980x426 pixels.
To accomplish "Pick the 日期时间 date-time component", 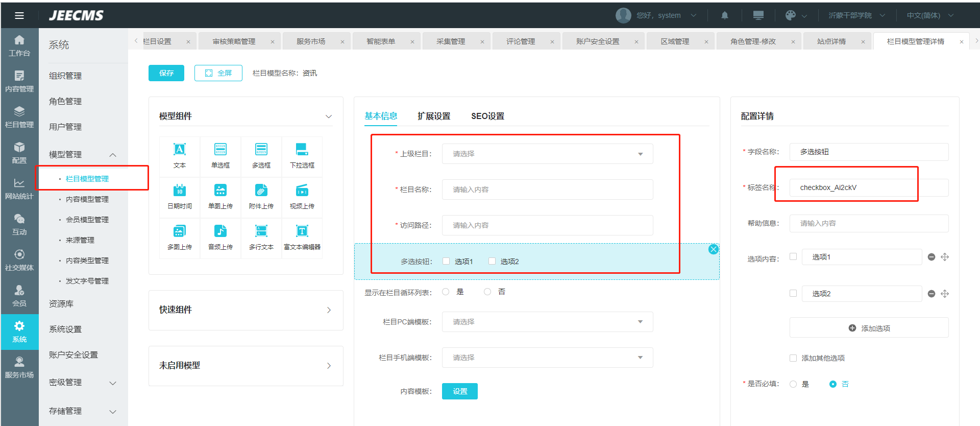I will [x=180, y=196].
